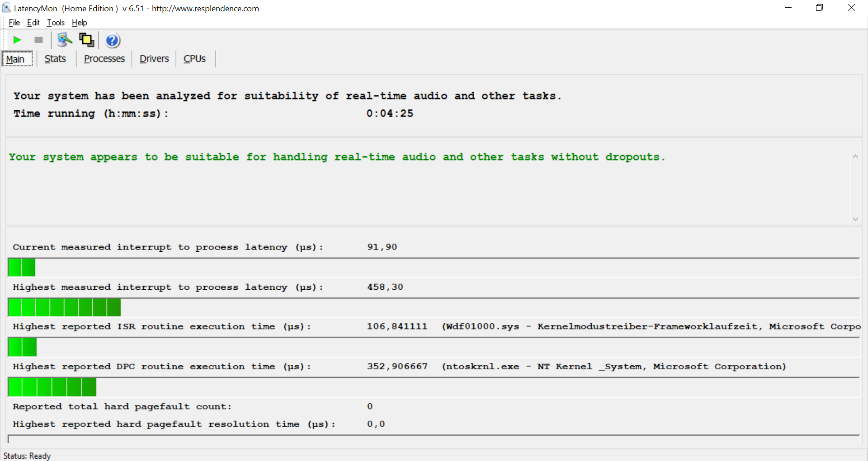Expand the Tools menu
868x461 pixels.
pyautogui.click(x=56, y=23)
